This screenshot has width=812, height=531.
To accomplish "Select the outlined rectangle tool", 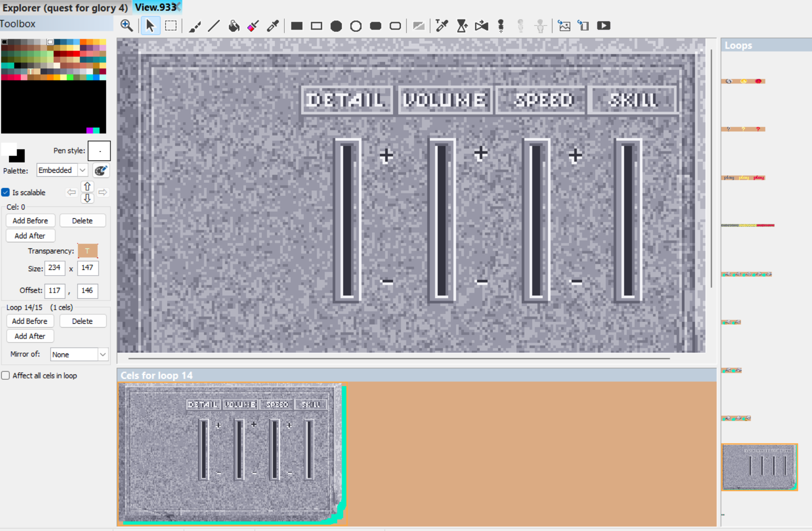I will click(316, 26).
